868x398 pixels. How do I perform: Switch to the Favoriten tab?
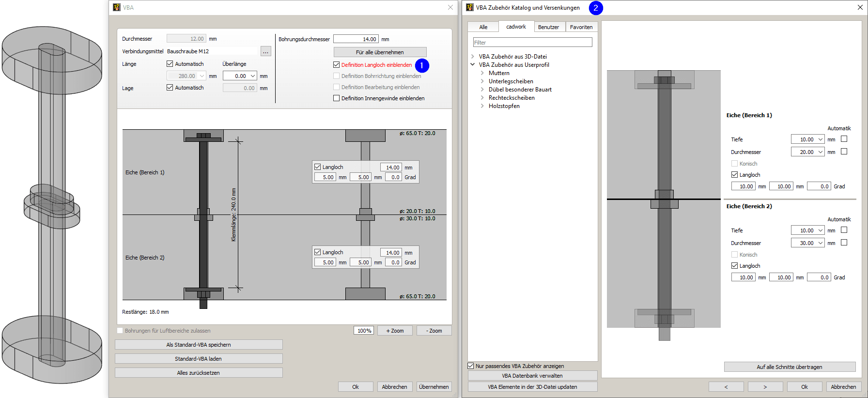pyautogui.click(x=581, y=27)
